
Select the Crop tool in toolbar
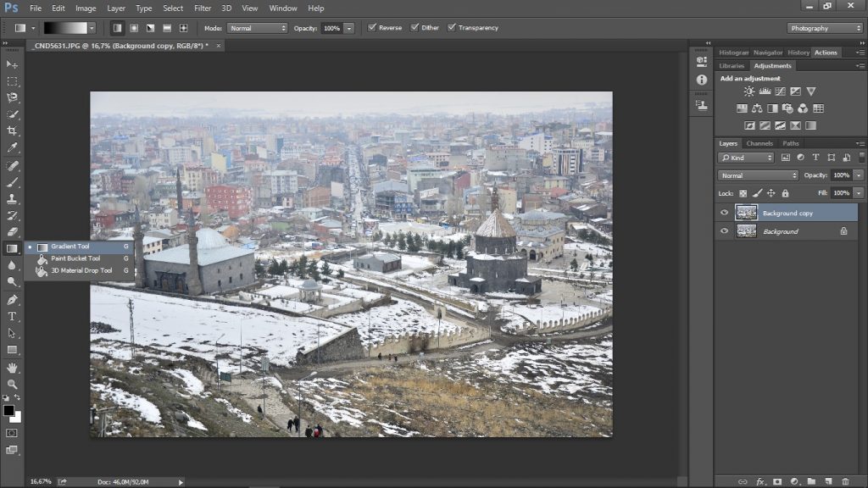click(12, 130)
